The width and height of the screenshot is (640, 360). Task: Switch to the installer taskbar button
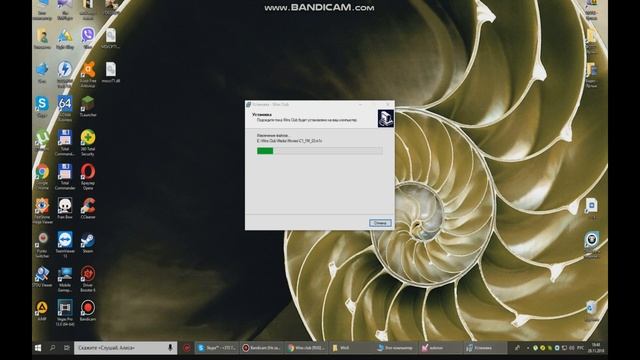[x=485, y=348]
